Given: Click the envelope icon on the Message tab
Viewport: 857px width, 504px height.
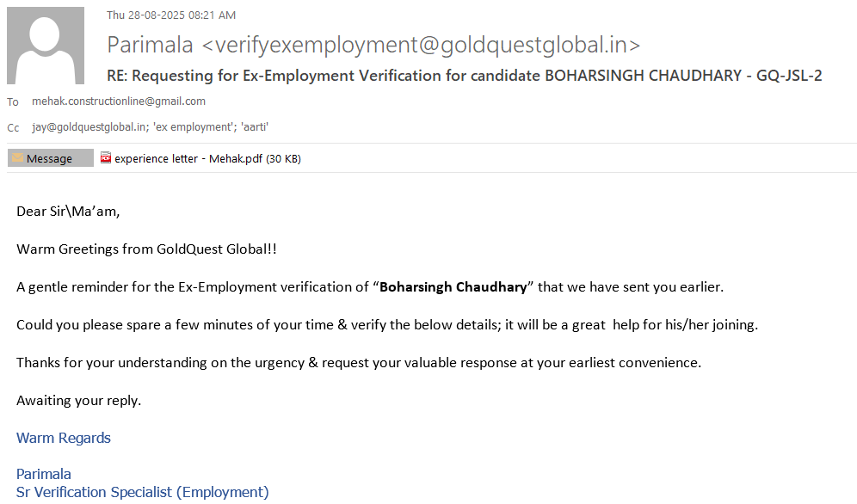Looking at the screenshot, I should coord(17,158).
